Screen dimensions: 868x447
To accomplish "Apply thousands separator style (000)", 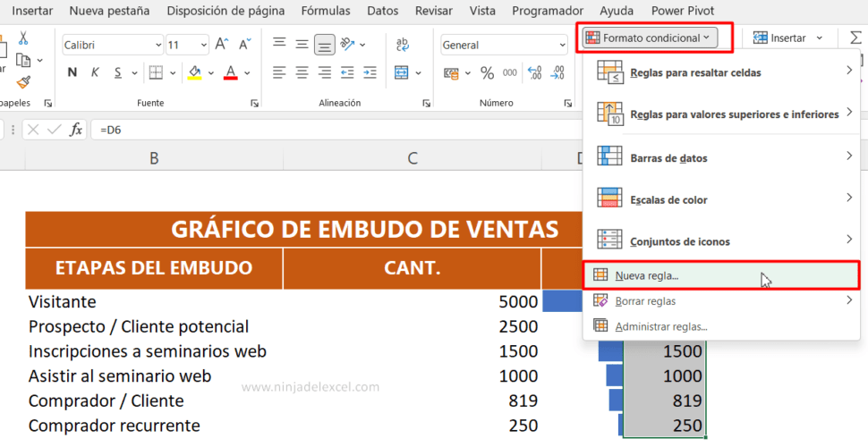I will [x=510, y=73].
